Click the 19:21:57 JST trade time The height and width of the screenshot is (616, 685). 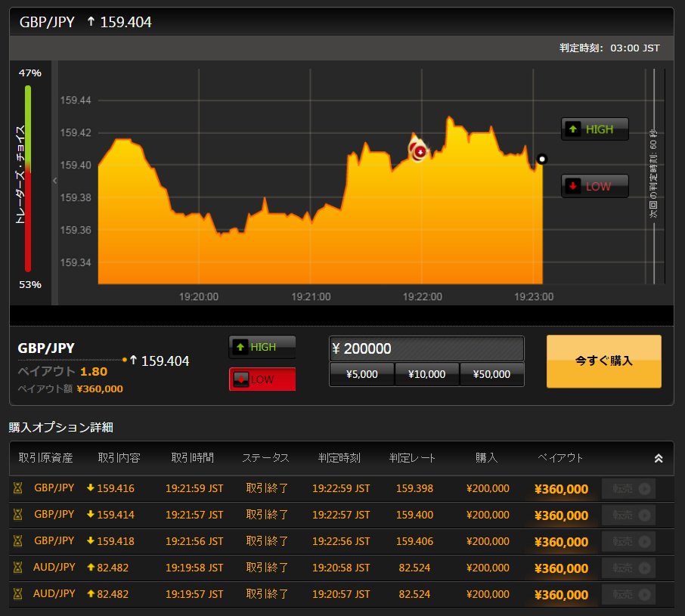pos(194,515)
